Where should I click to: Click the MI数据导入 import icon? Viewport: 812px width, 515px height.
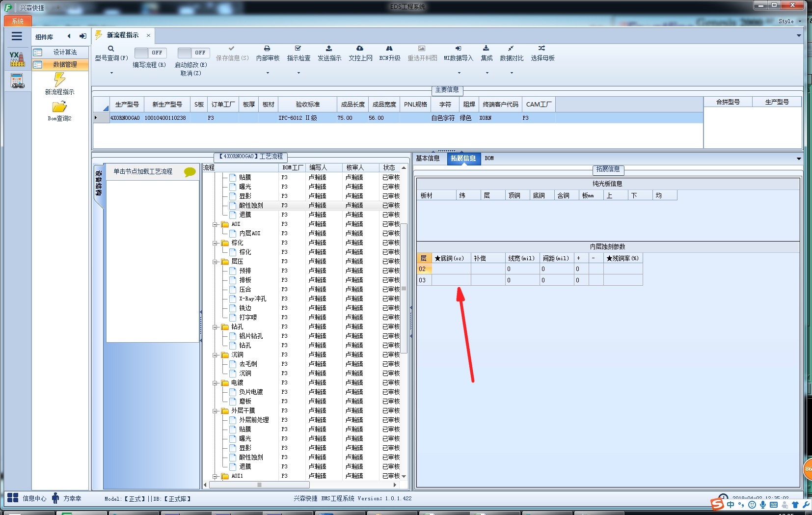tap(458, 49)
